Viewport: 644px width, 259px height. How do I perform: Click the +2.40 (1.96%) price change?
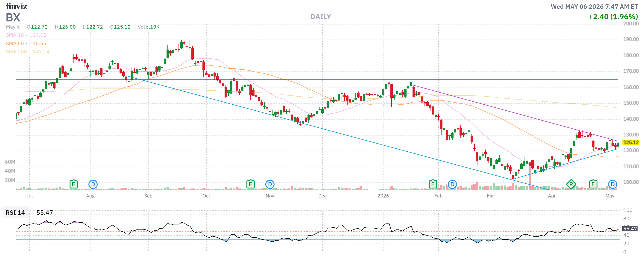pyautogui.click(x=613, y=17)
